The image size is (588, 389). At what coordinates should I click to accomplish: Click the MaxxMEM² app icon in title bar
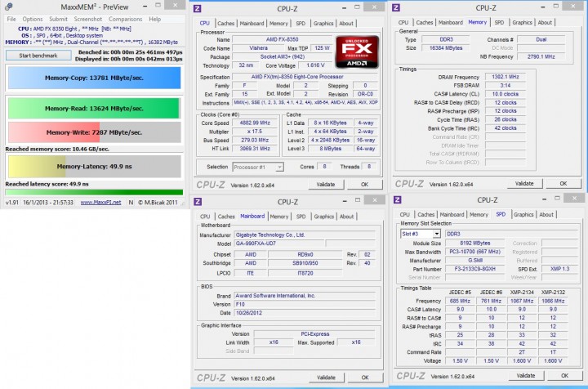point(9,7)
